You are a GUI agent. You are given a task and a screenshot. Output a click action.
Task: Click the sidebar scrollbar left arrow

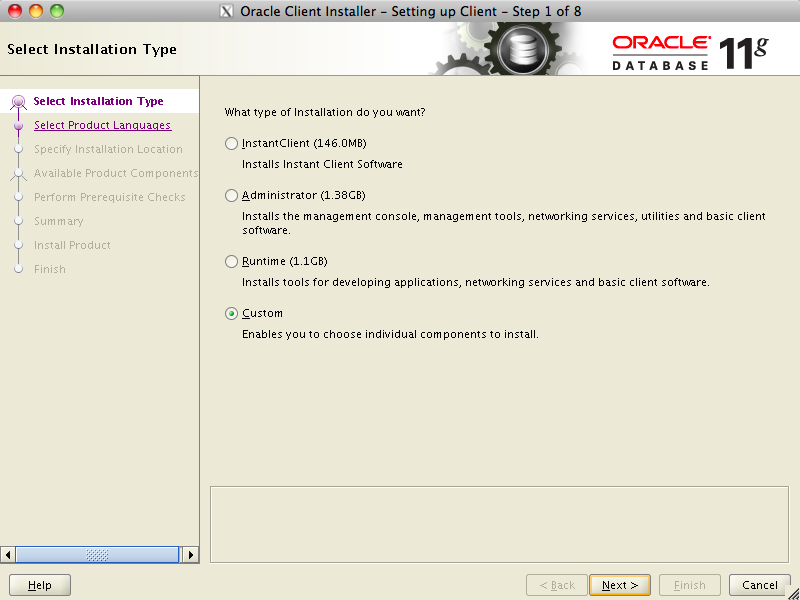click(8, 555)
